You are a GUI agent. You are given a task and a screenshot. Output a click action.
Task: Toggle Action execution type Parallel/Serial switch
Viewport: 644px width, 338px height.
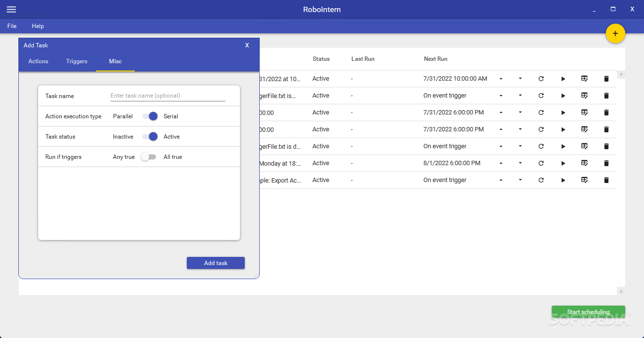[150, 116]
